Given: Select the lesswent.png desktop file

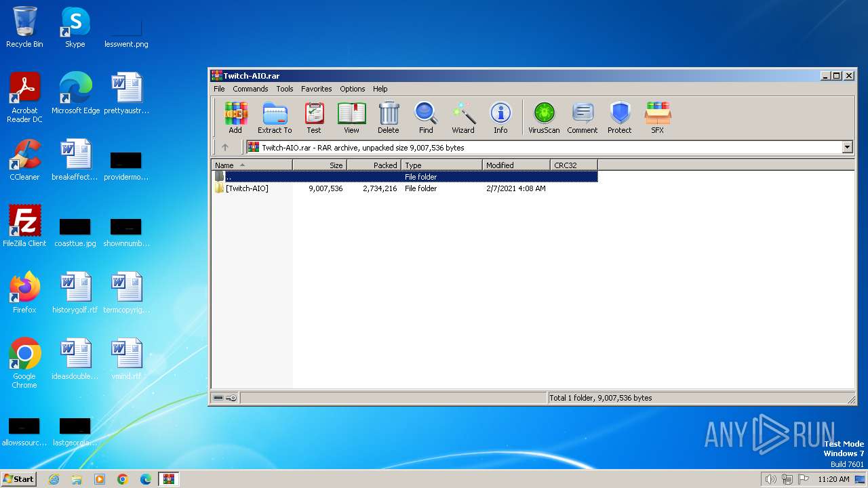Looking at the screenshot, I should [126, 33].
